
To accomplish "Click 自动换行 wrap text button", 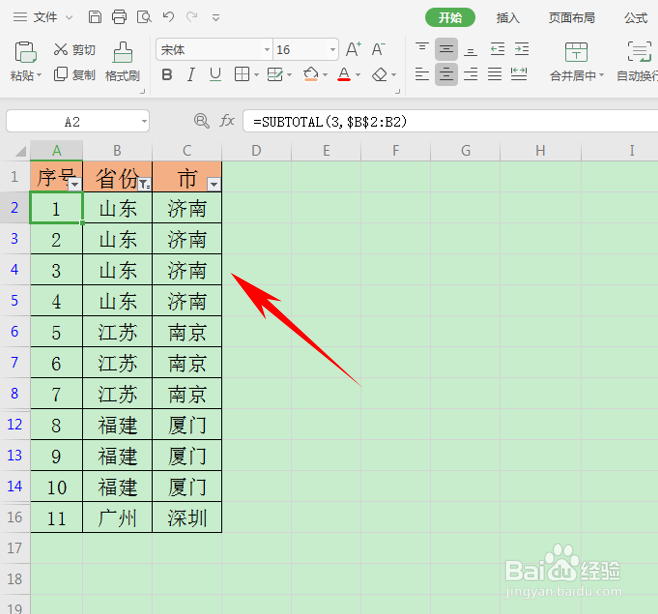I will pos(638,61).
